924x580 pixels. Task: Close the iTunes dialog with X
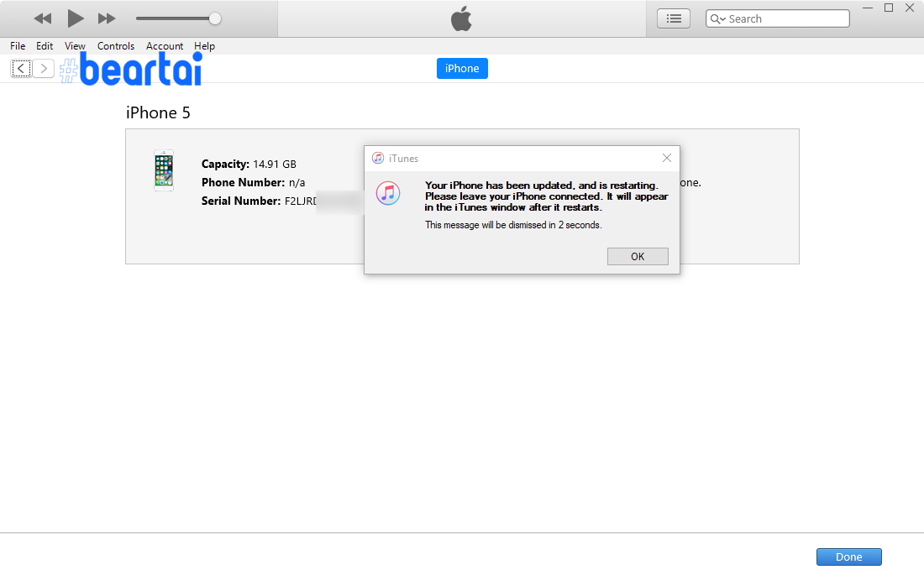point(666,158)
